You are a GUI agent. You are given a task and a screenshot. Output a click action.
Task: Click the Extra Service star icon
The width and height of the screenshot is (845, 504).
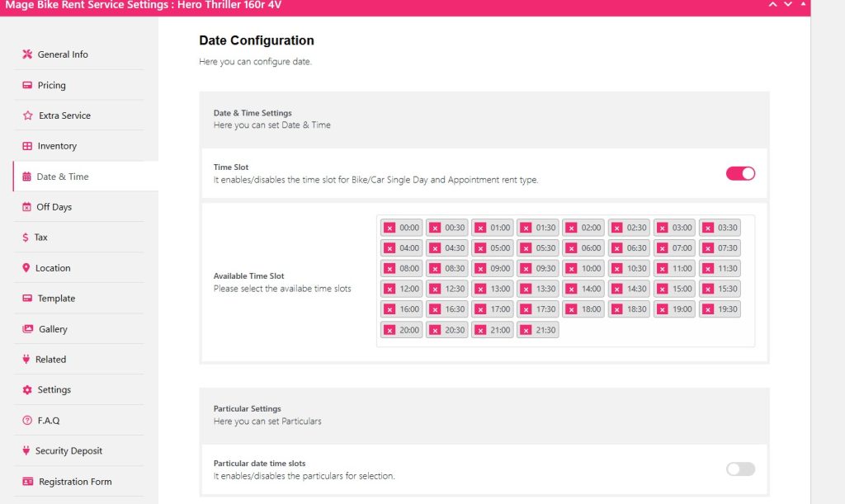[27, 115]
